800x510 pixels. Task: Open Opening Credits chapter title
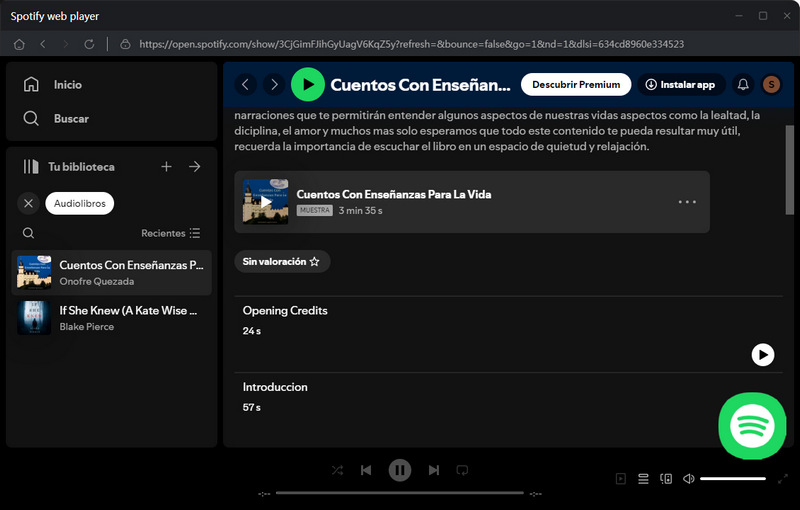click(x=285, y=311)
